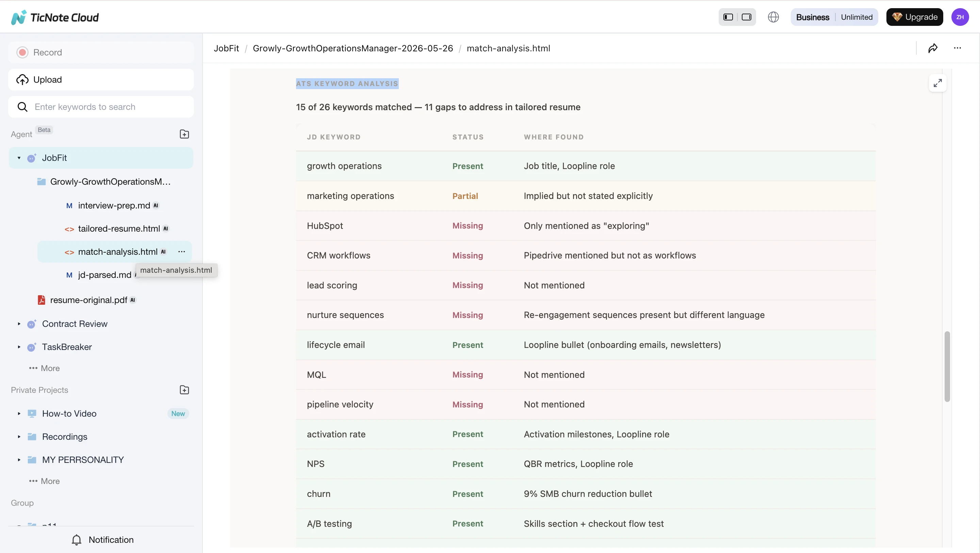This screenshot has height=553, width=980.
Task: Open interview-prep.md file
Action: pyautogui.click(x=114, y=205)
